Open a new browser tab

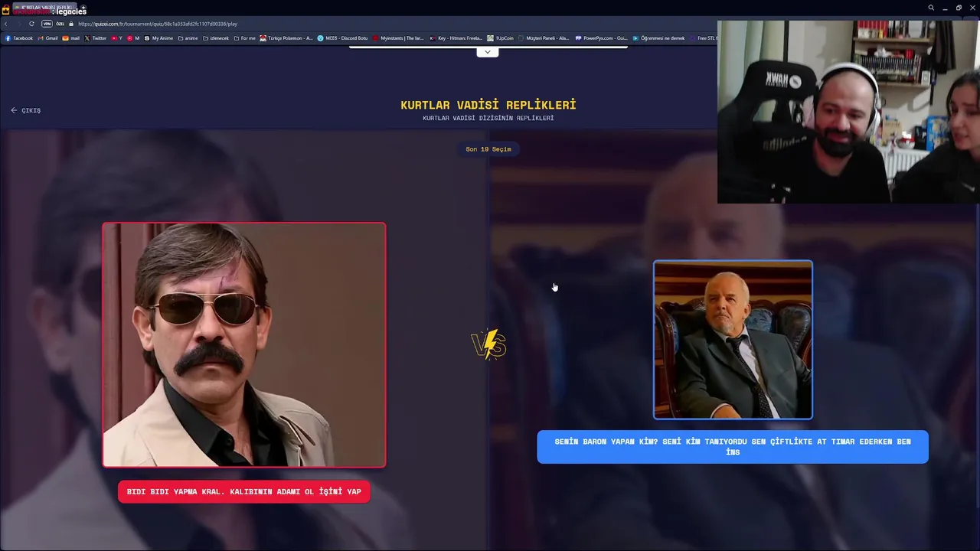coord(83,8)
